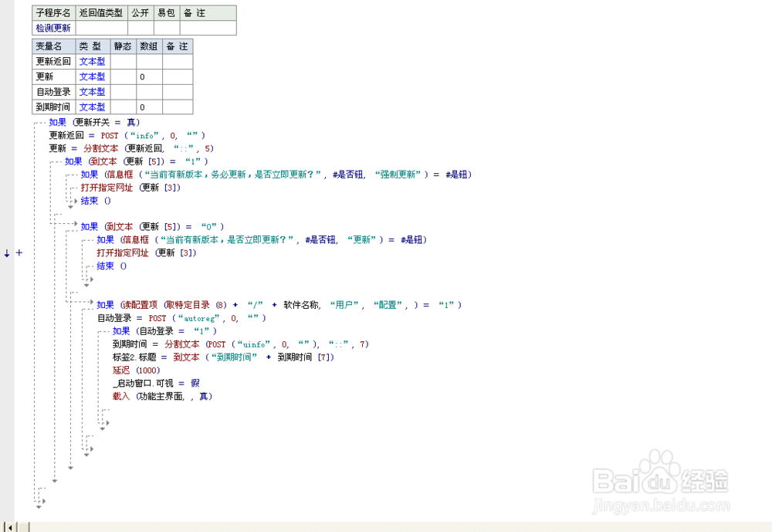Click the blue plus insert-line icon

coord(19,252)
